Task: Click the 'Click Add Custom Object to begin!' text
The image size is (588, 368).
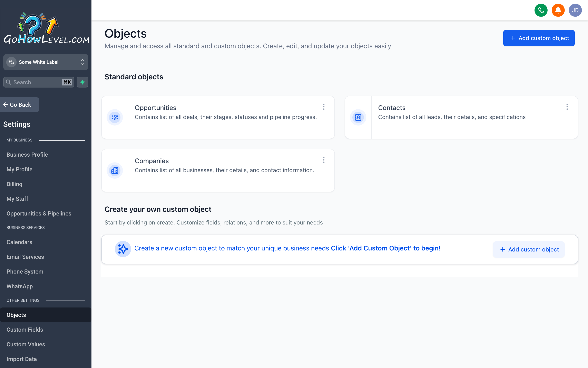Action: tap(386, 248)
